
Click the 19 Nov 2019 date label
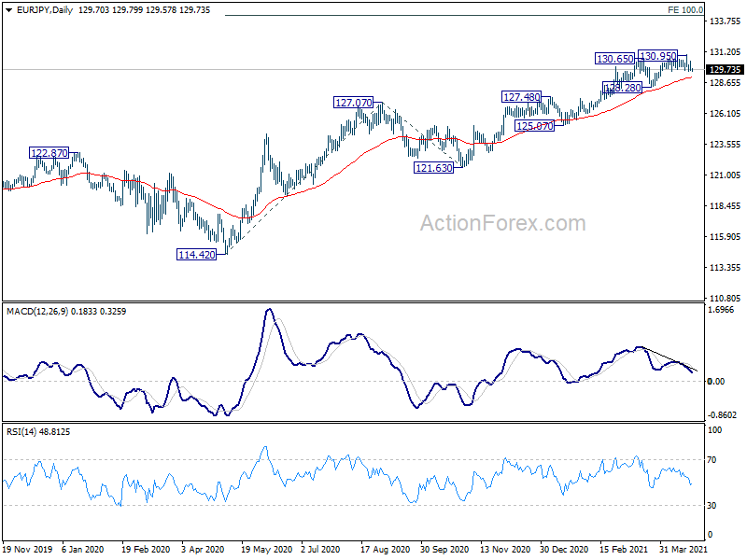[28, 549]
